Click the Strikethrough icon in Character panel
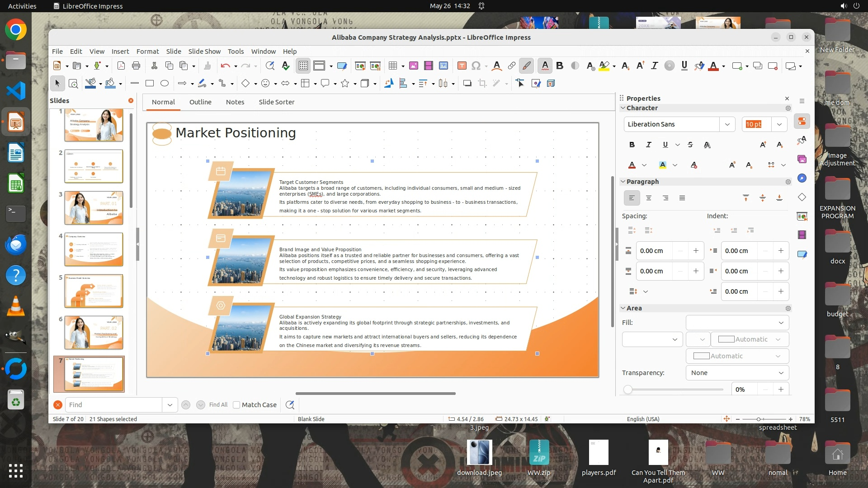 690,145
